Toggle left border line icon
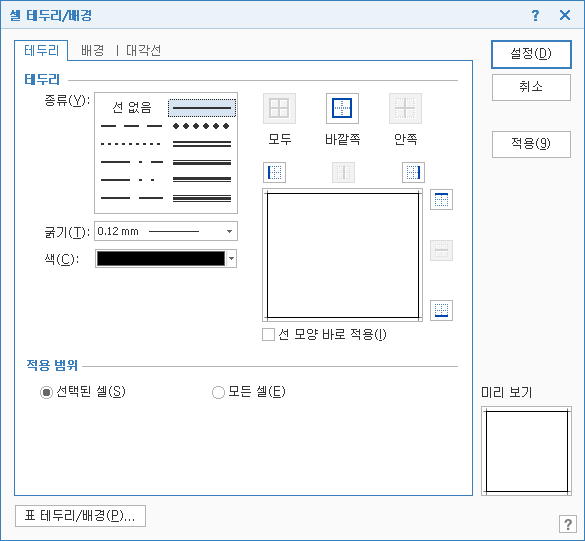Image resolution: width=585 pixels, height=541 pixels. click(274, 172)
